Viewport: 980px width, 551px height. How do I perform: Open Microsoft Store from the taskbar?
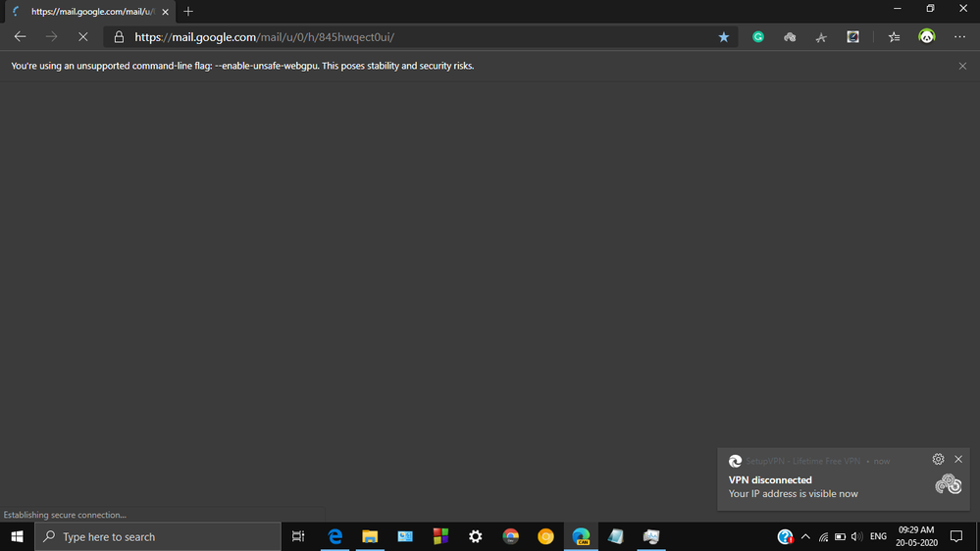440,536
